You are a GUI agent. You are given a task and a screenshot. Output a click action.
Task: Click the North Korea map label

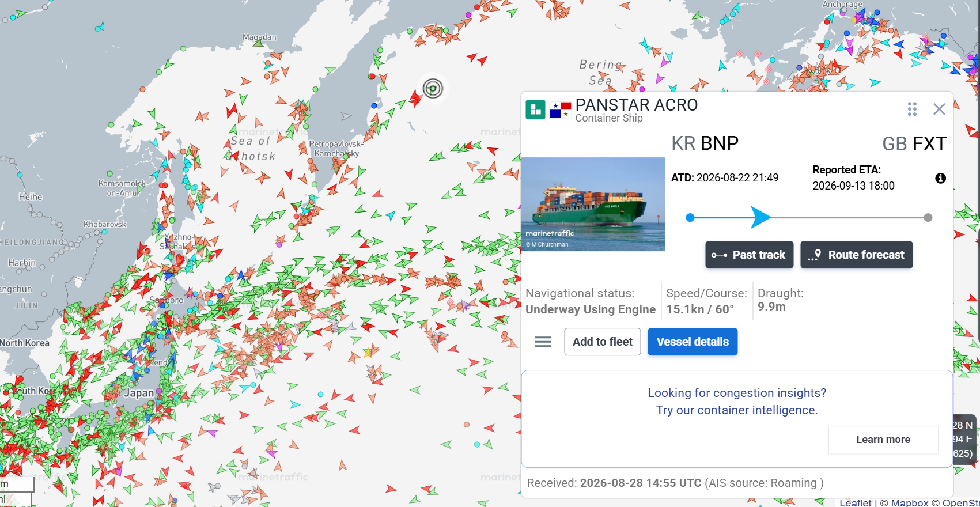(x=25, y=343)
